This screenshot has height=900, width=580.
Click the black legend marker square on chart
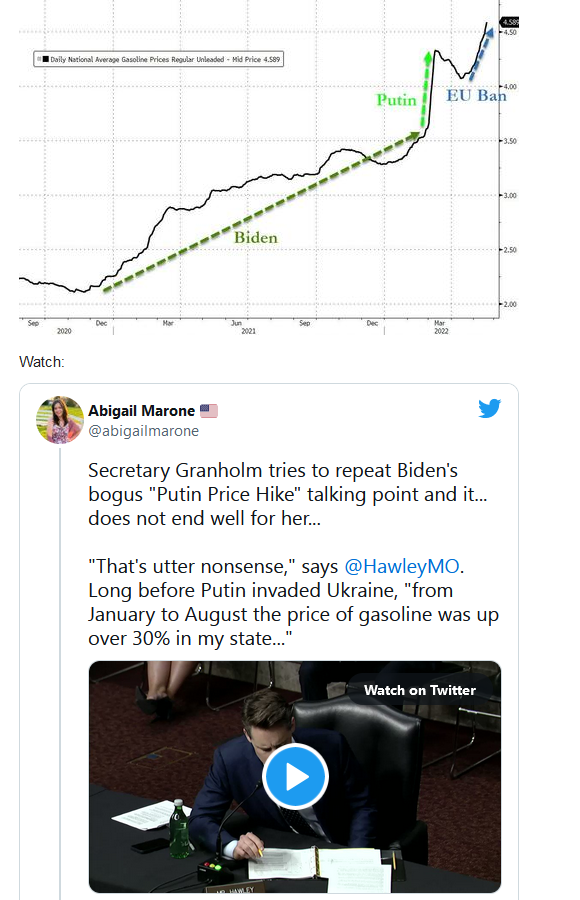click(45, 59)
